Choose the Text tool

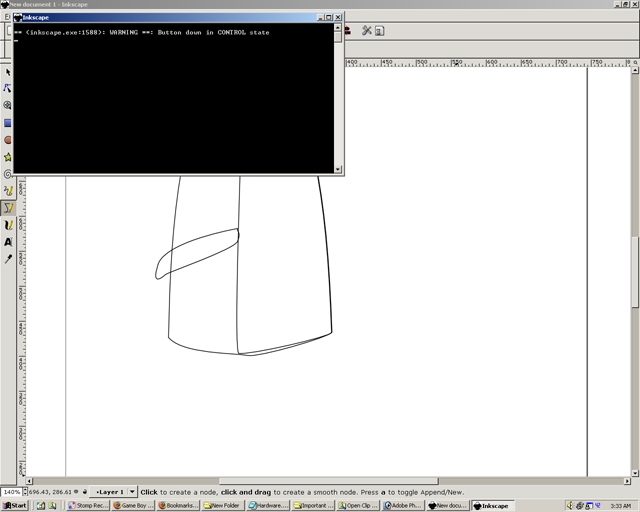8,242
